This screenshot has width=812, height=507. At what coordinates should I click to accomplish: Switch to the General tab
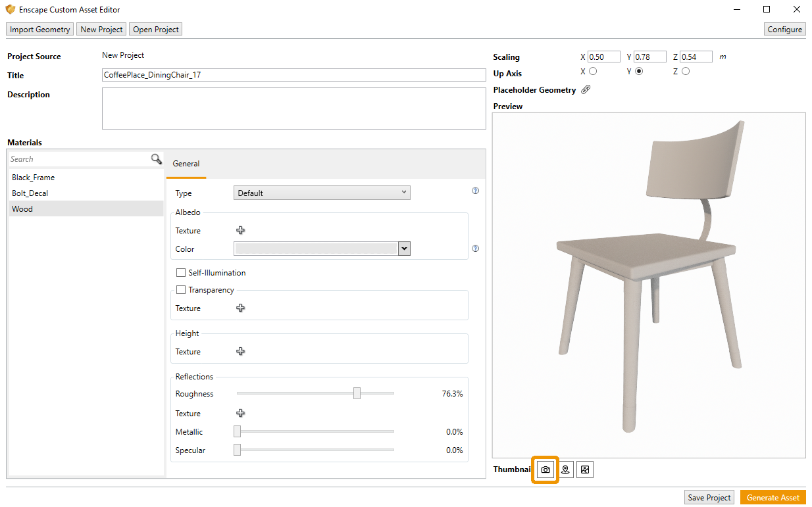[x=186, y=163]
